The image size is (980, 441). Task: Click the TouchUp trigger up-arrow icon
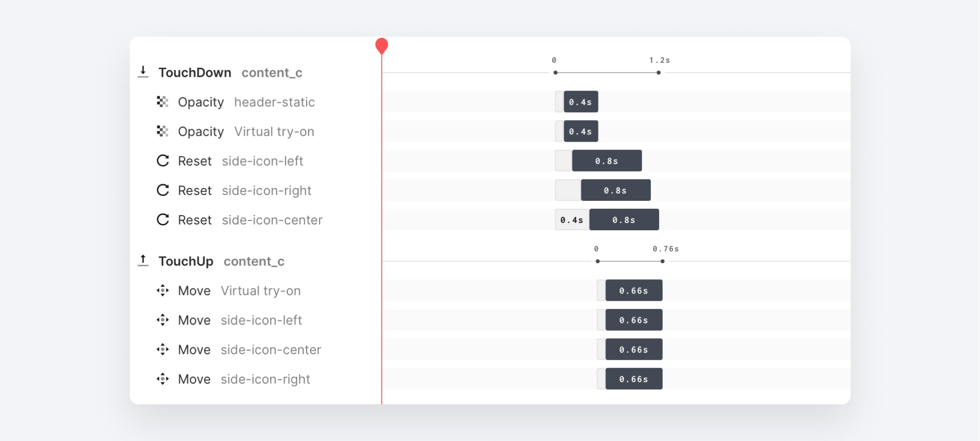tap(143, 261)
